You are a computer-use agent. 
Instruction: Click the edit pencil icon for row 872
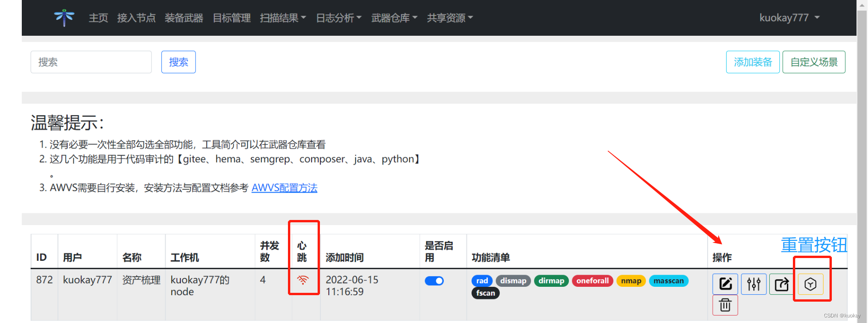click(725, 284)
